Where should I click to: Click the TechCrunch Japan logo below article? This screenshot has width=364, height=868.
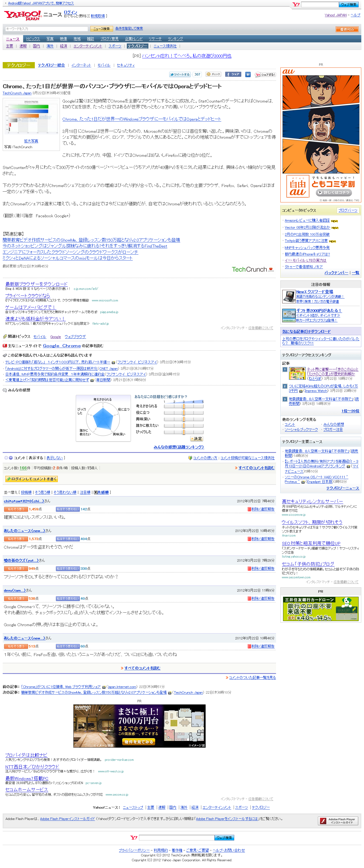tap(253, 270)
